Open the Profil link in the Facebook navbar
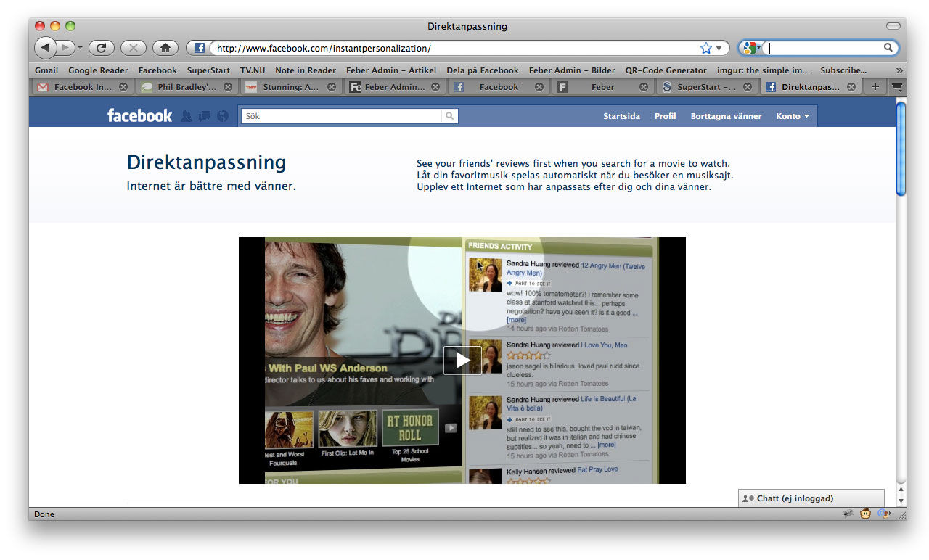Viewport: 929px width, 560px height. (x=665, y=116)
